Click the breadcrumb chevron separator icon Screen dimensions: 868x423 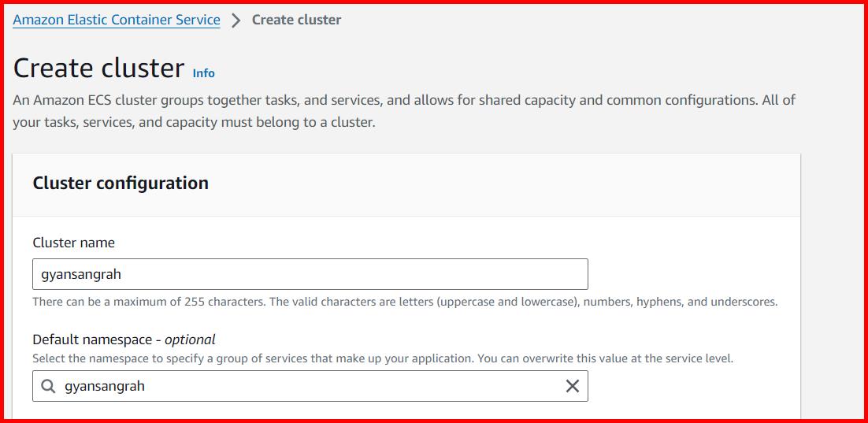pos(236,20)
